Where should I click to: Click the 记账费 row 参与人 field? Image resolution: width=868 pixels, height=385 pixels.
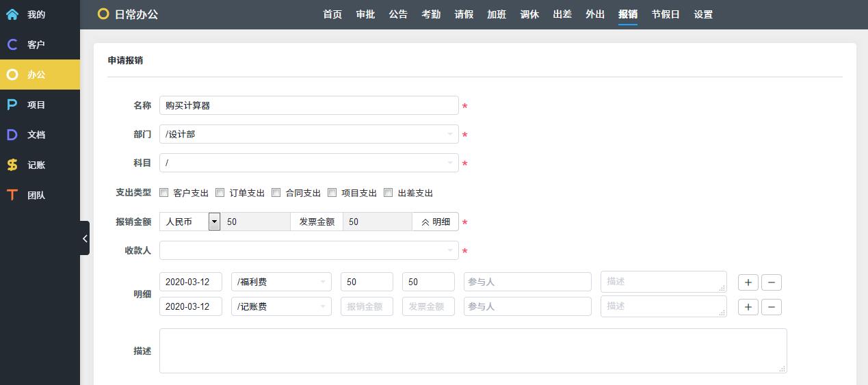click(527, 306)
